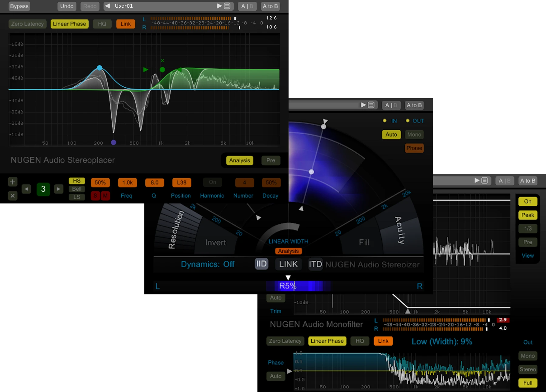This screenshot has height=392, width=546.
Task: Select Peak in Monofilter
Action: point(528,215)
